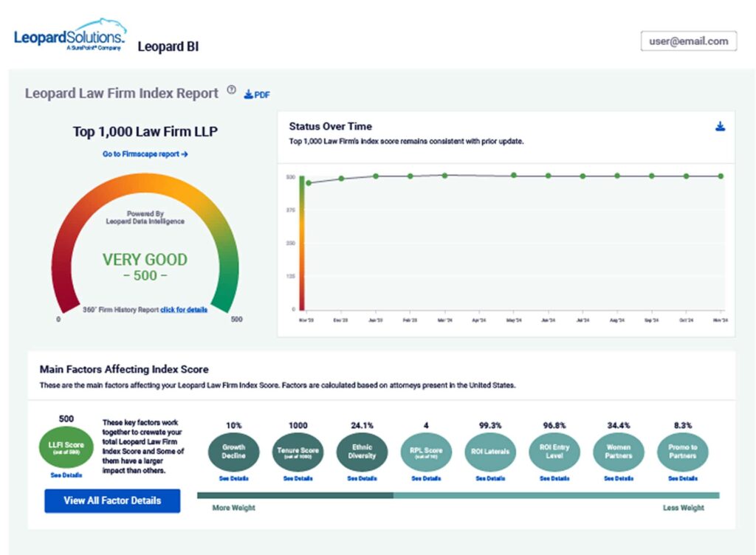Open See Details under Promo to Partners
Image resolution: width=756 pixels, height=555 pixels.
[683, 478]
